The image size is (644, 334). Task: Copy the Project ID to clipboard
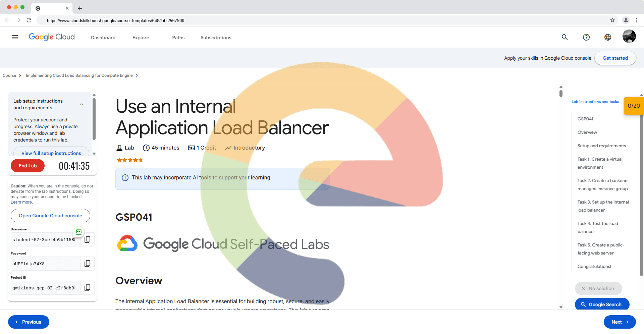pos(88,288)
